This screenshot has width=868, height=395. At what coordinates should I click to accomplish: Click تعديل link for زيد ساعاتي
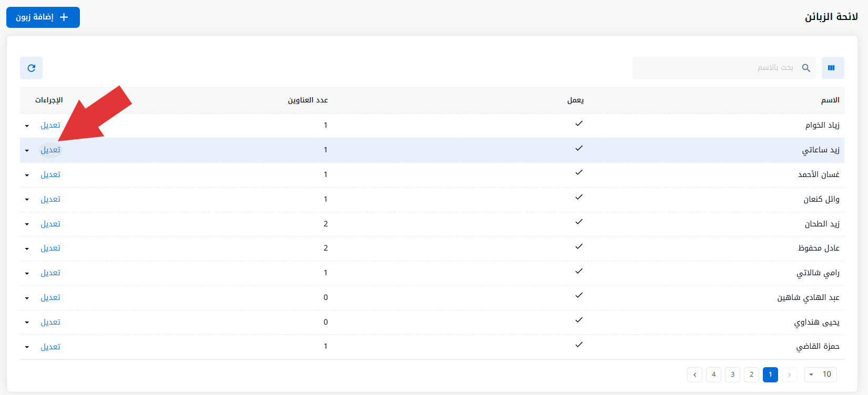tap(50, 150)
